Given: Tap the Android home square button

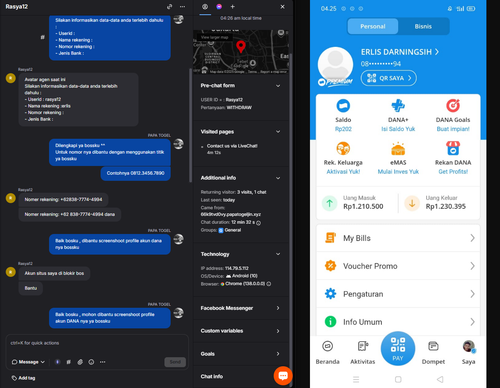Looking at the screenshot, I should click(398, 379).
